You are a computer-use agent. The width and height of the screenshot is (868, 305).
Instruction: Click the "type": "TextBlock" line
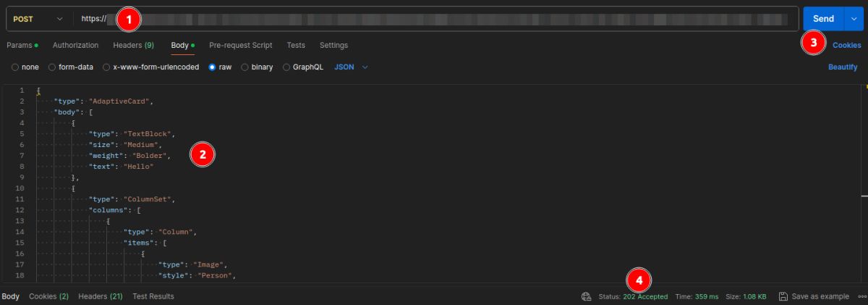click(x=132, y=134)
